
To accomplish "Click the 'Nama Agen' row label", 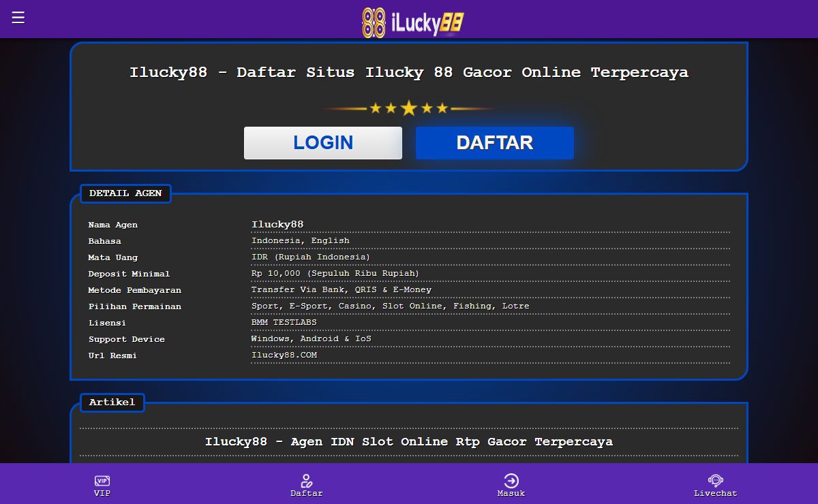I will pos(113,225).
